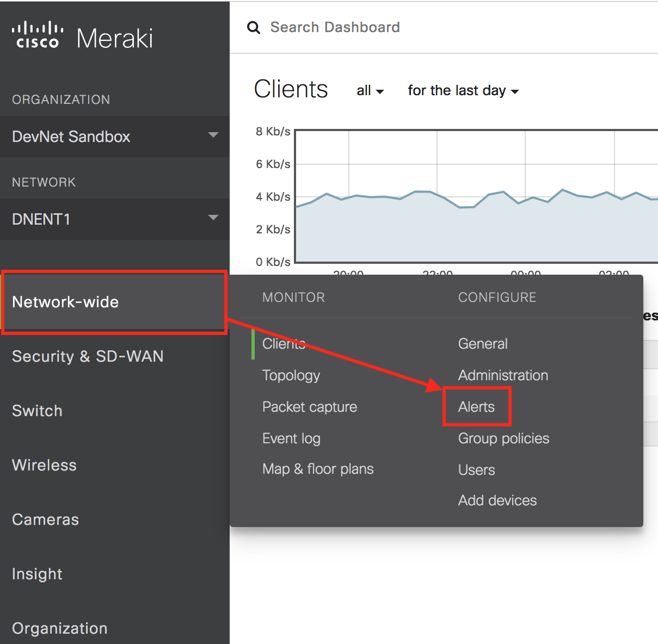Click the search magnifier icon
Screen dimensions: 658x644
click(x=254, y=28)
